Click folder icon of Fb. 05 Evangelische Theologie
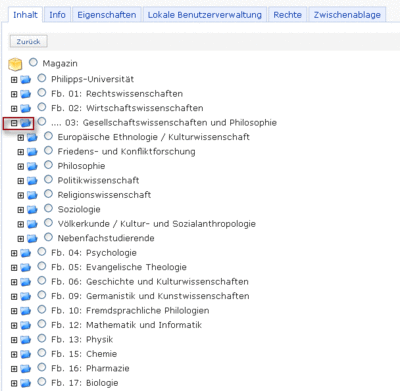 [x=25, y=268]
